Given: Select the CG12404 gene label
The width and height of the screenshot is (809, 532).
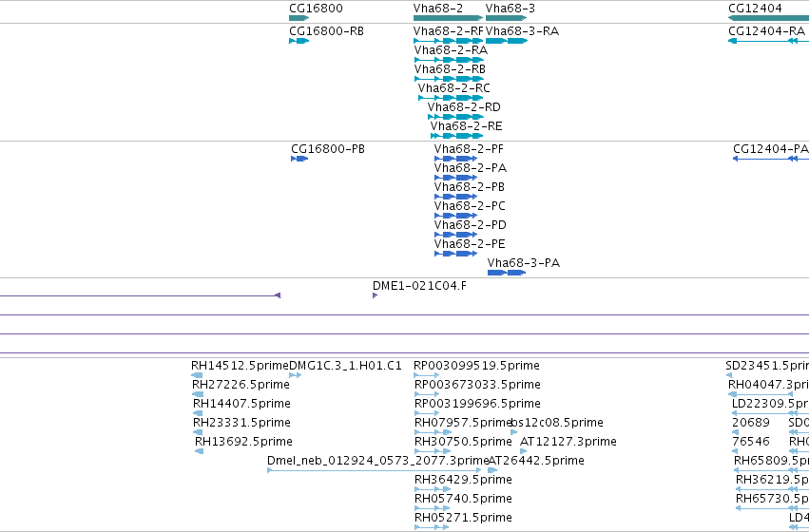Looking at the screenshot, I should tap(755, 9).
